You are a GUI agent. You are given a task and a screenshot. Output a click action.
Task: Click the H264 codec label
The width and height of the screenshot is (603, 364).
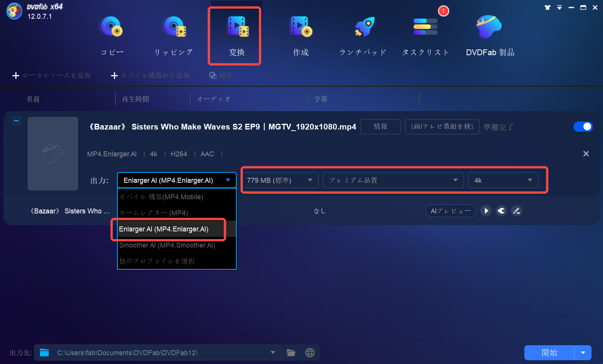pyautogui.click(x=179, y=154)
